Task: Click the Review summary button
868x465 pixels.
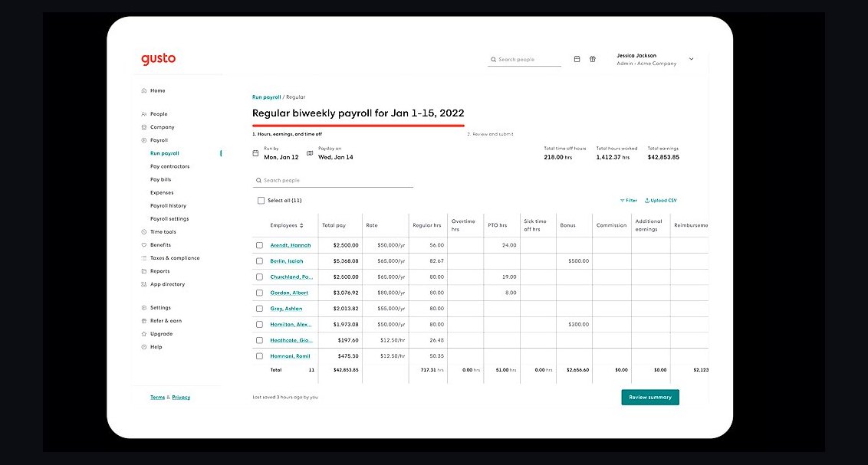Action: [650, 397]
